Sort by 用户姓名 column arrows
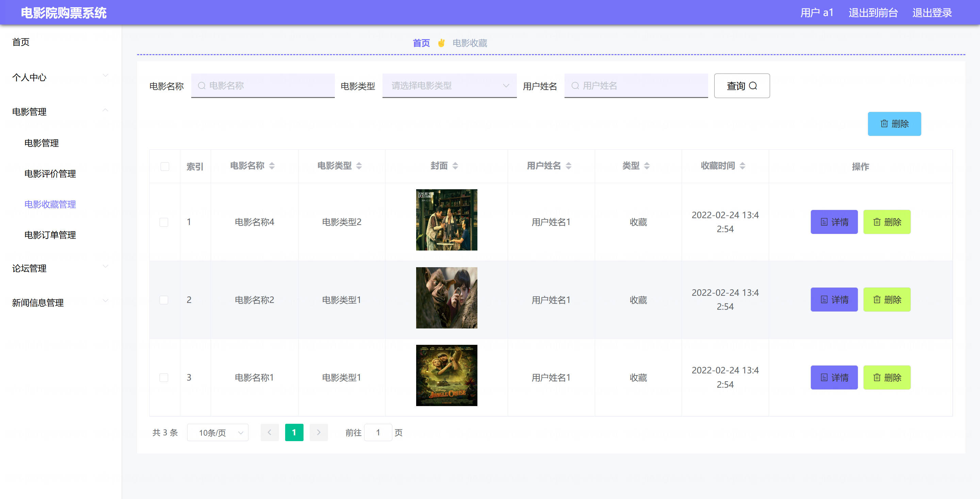Image resolution: width=980 pixels, height=499 pixels. tap(568, 166)
